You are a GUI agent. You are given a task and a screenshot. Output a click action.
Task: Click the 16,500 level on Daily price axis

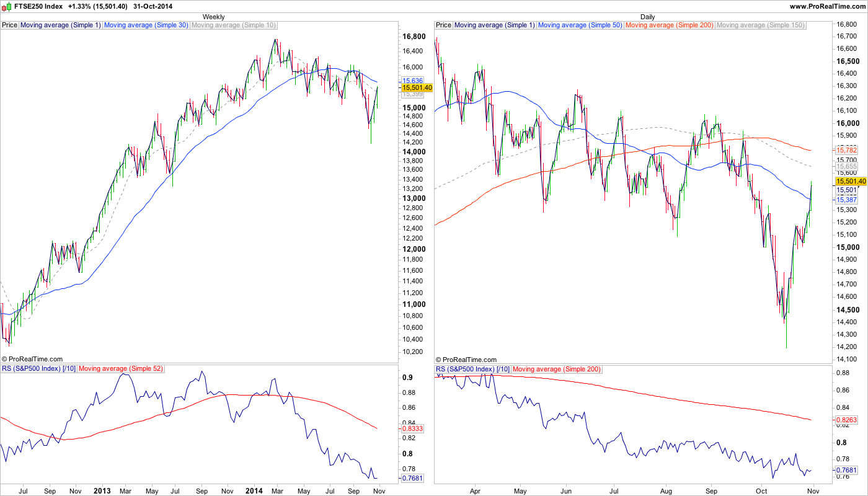tap(848, 61)
